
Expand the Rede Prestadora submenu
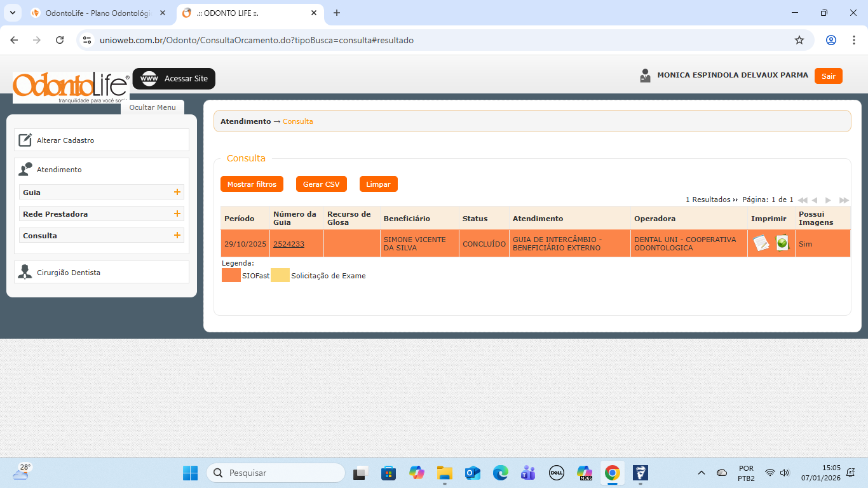[x=177, y=214]
